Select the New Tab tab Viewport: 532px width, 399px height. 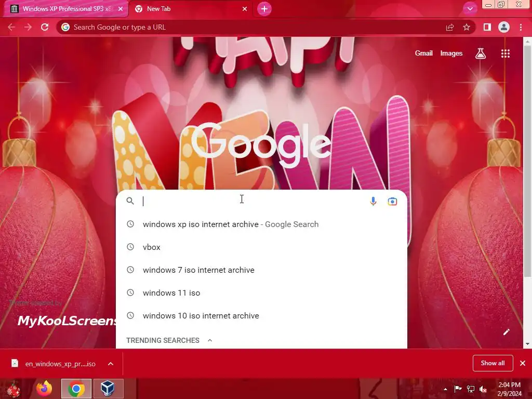tap(191, 9)
